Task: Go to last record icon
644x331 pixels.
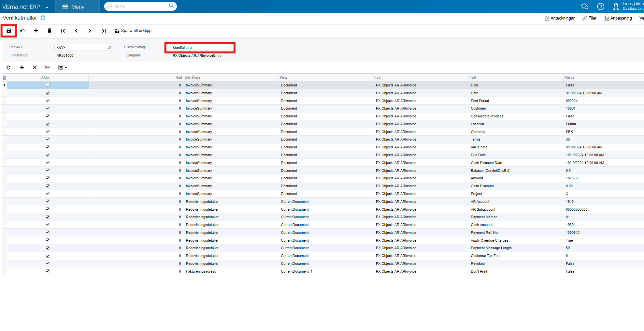Action: click(x=104, y=31)
